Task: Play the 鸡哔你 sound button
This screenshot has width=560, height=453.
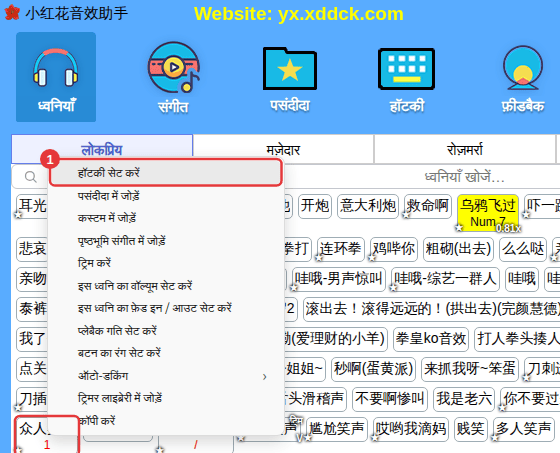Action: pyautogui.click(x=394, y=249)
